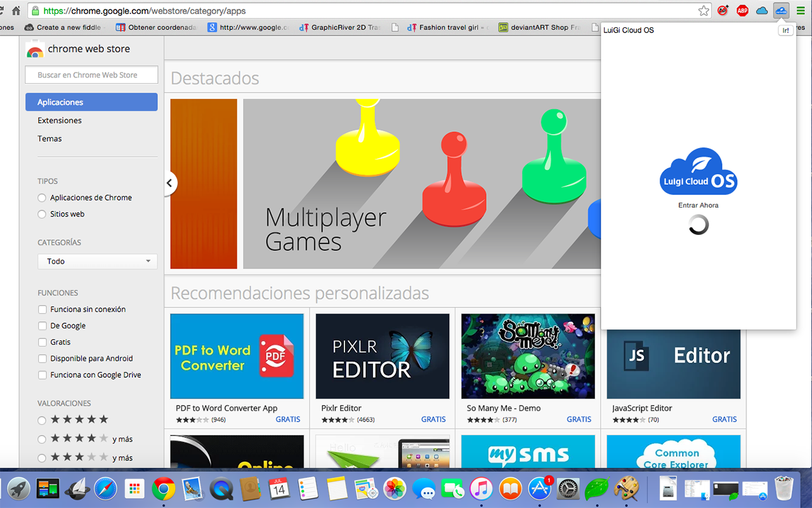Screen dimensions: 812x508
Task: Enable the De Google filter
Action: click(42, 326)
